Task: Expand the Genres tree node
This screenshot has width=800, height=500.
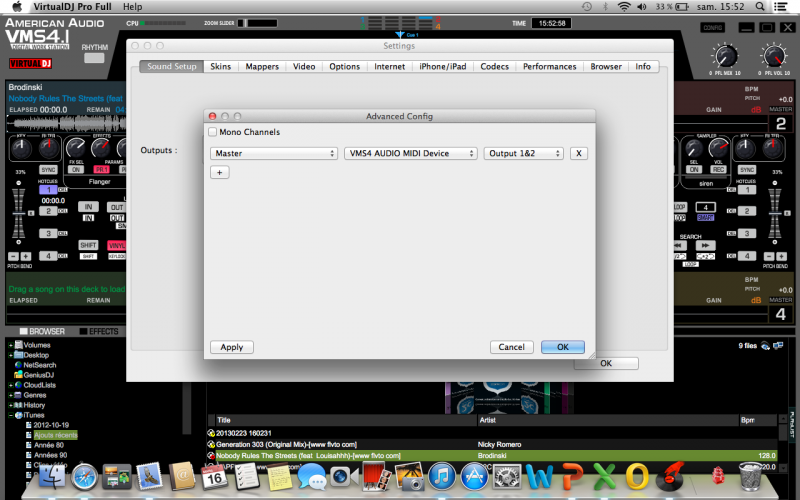Action: pyautogui.click(x=10, y=395)
